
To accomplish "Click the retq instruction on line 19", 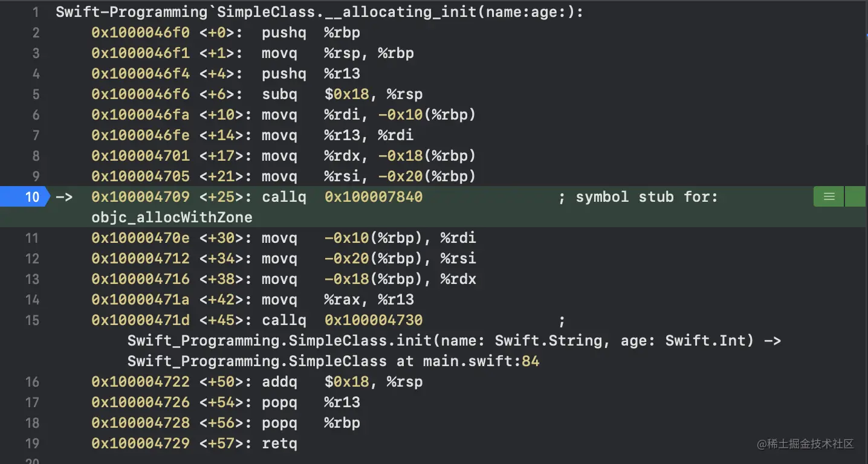I will 279,443.
